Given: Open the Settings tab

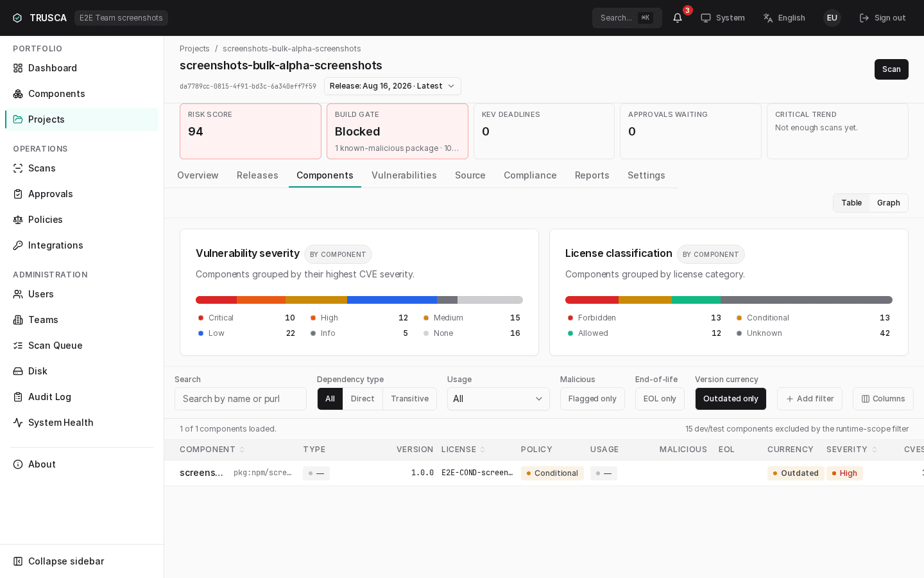Looking at the screenshot, I should pos(646,175).
